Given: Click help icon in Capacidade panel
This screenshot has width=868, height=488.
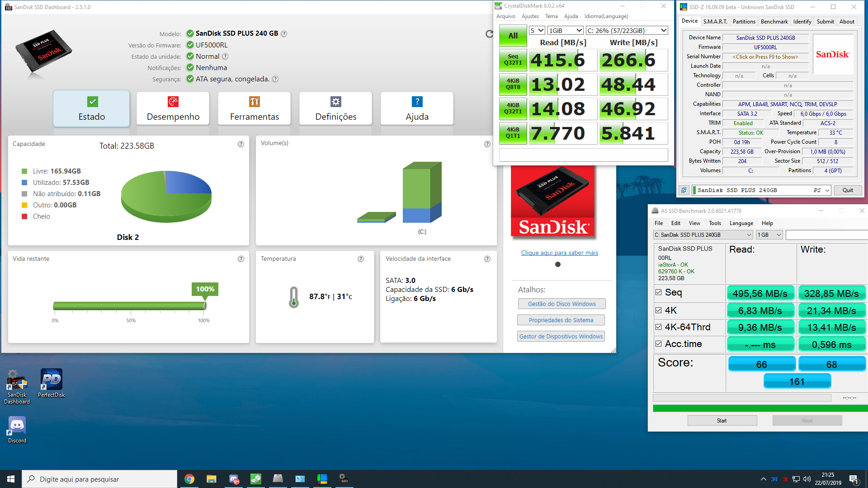Looking at the screenshot, I should tap(241, 144).
